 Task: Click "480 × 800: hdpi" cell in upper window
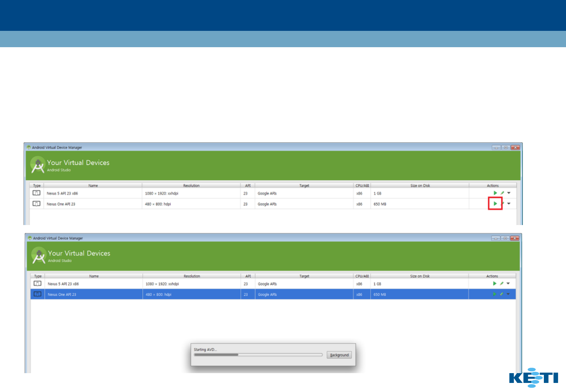point(158,204)
